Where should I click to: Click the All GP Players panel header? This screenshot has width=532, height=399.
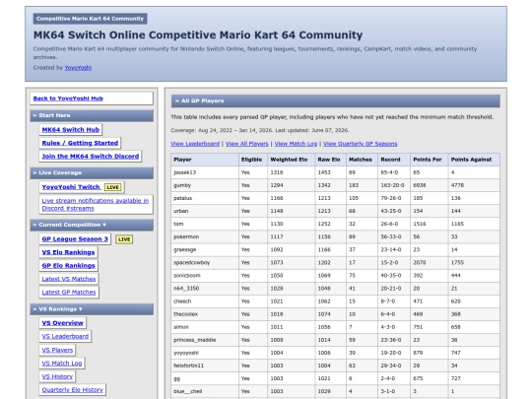tap(335, 101)
